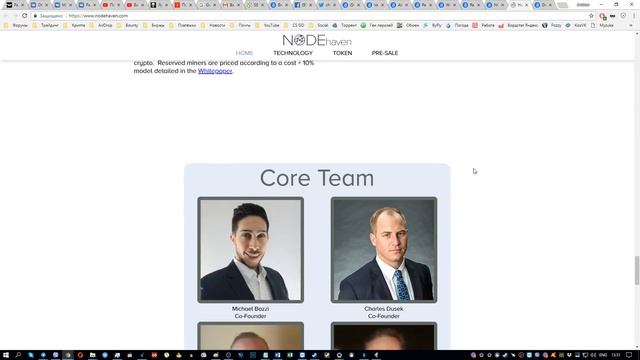Open the Форумы bookmark folder
Viewport: 640px width, 360px height.
(16, 25)
